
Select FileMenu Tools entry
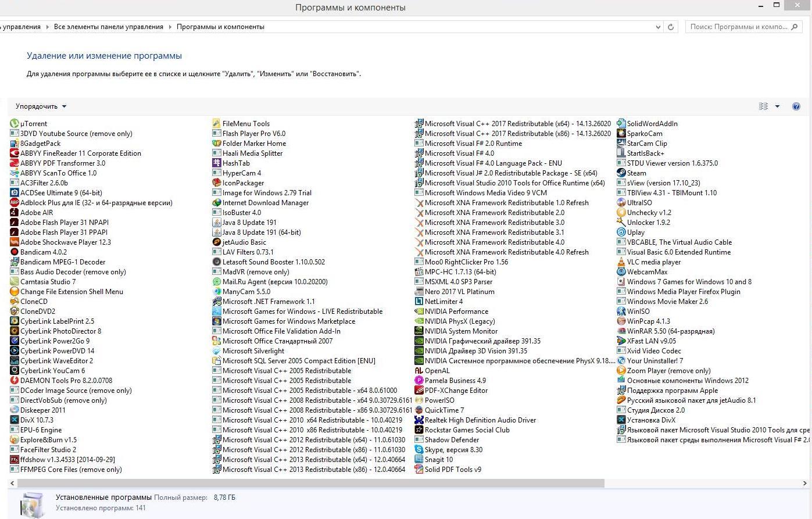(x=241, y=123)
